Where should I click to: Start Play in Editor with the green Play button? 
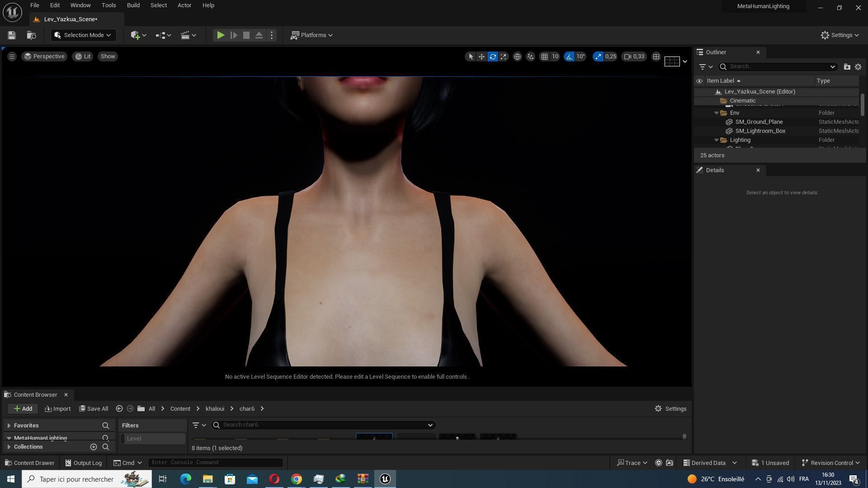coord(220,35)
